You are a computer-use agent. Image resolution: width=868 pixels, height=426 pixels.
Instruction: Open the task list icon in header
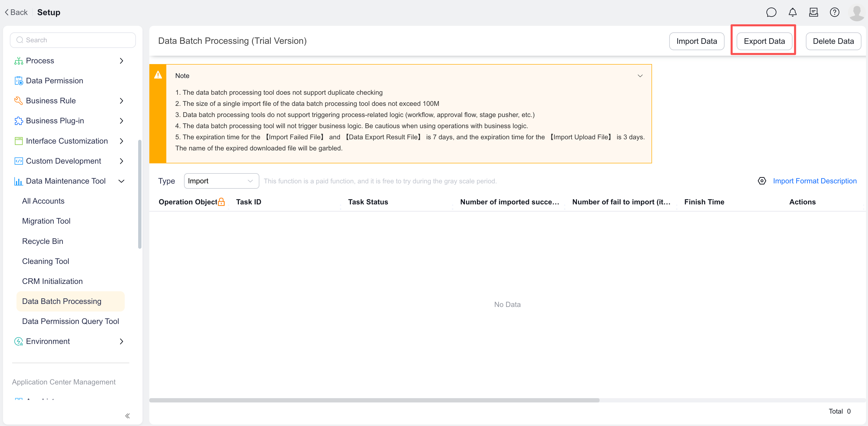pos(813,12)
